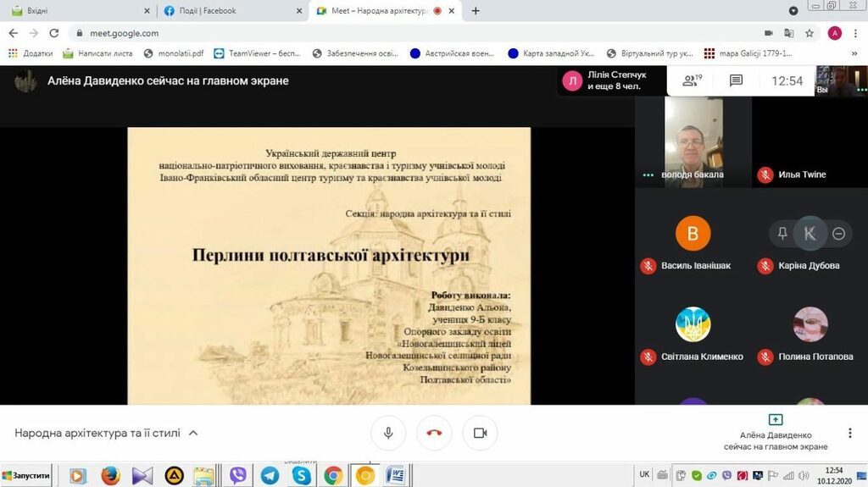Open the participants list icon
Viewport: 868px width, 487px height.
tap(692, 80)
